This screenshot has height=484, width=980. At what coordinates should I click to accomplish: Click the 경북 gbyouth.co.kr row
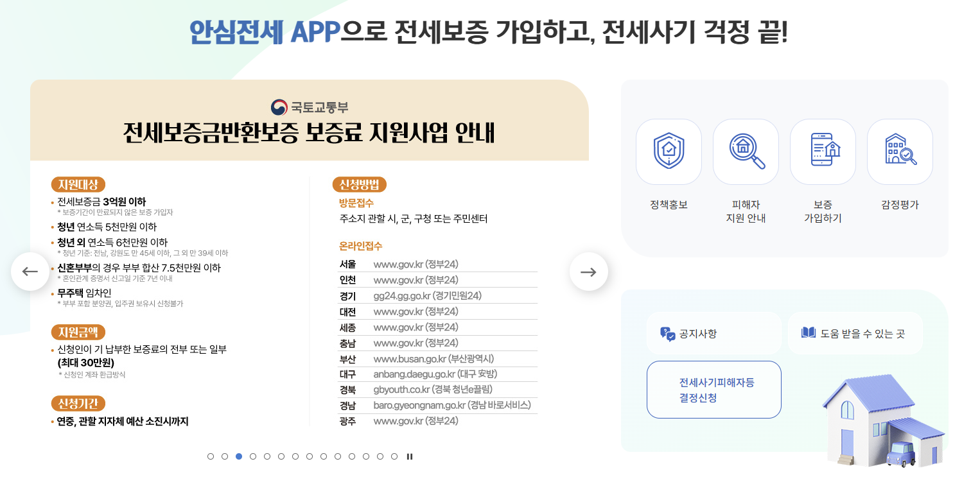[x=438, y=390]
